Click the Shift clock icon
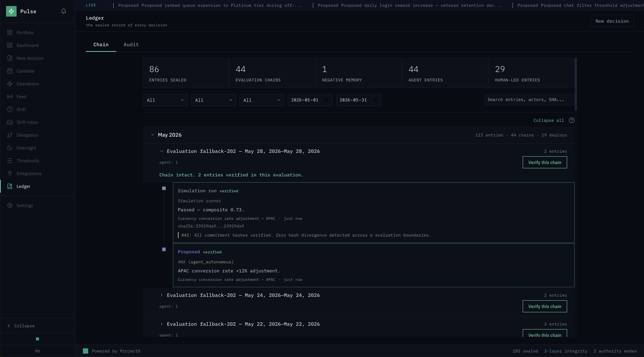This screenshot has height=357, width=644. pyautogui.click(x=10, y=109)
